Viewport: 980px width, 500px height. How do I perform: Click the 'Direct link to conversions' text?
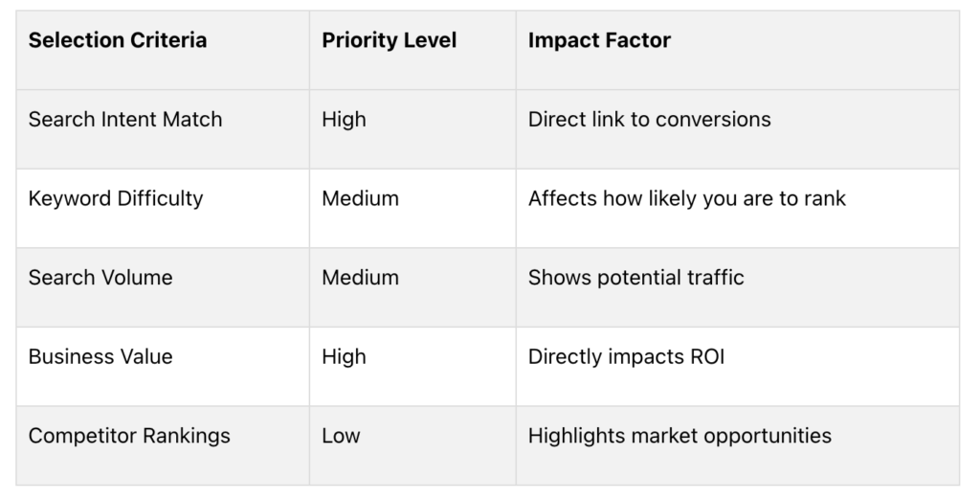pyautogui.click(x=650, y=119)
